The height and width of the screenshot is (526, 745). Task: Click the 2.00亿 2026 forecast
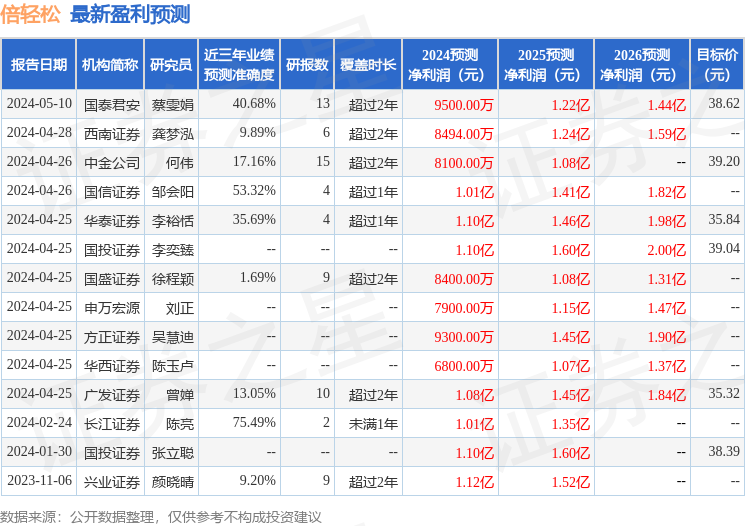(667, 250)
